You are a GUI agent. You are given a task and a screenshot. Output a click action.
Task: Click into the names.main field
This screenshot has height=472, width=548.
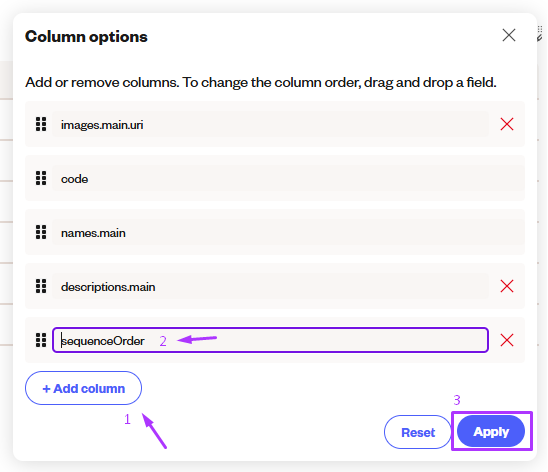point(289,232)
